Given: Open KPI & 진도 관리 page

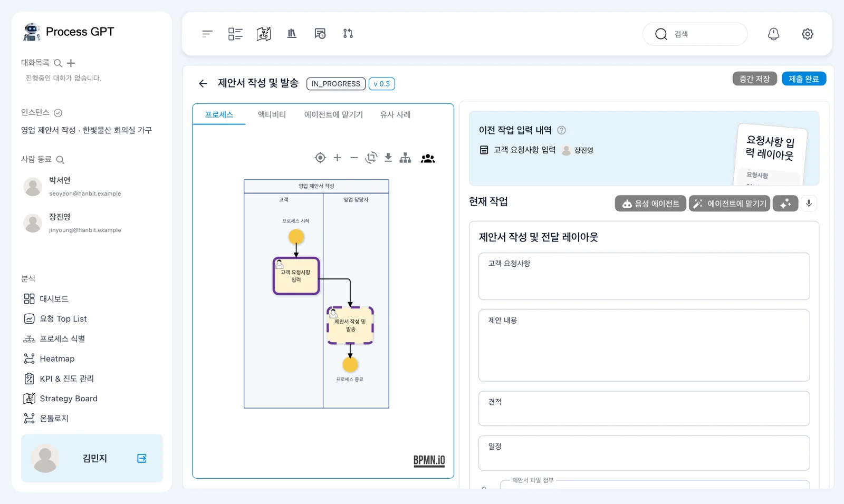Looking at the screenshot, I should click(59, 379).
